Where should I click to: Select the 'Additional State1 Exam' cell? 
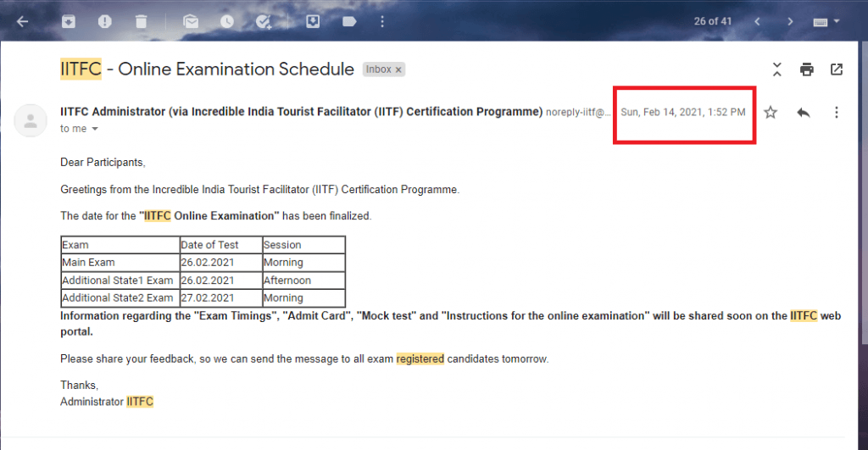pyautogui.click(x=120, y=280)
